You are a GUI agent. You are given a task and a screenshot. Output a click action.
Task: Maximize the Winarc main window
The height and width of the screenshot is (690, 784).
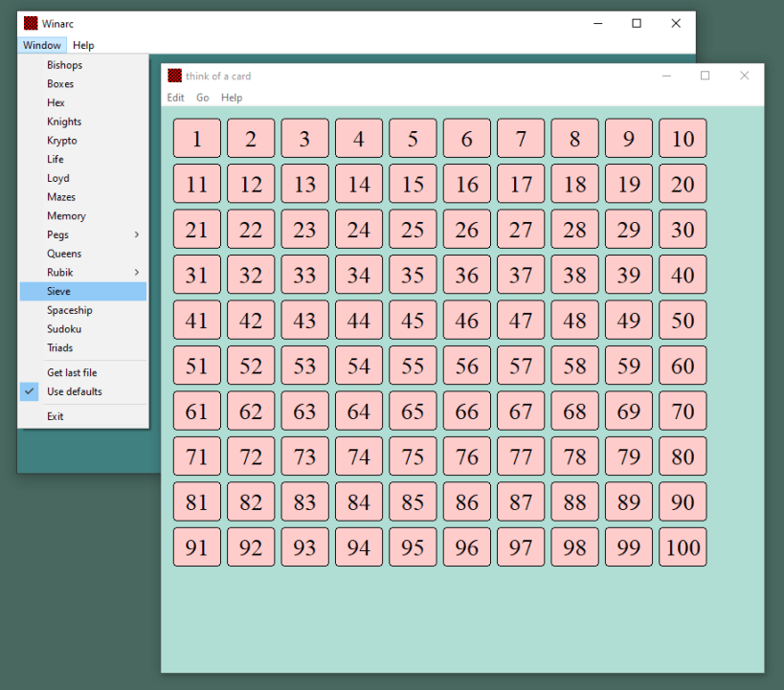637,24
